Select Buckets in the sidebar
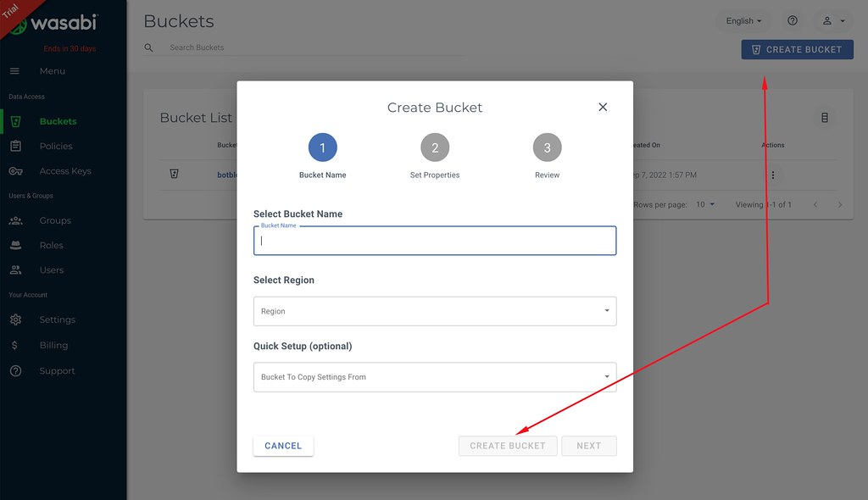 pos(58,121)
